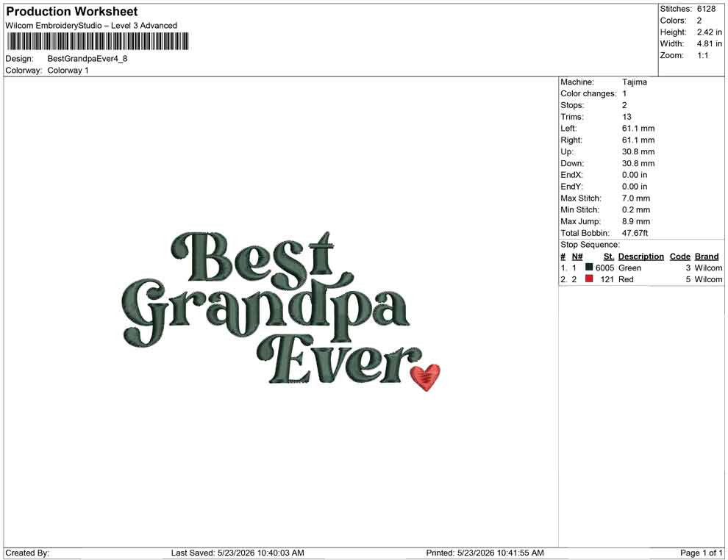
Task: Click the stitches count '6128'
Action: pyautogui.click(x=706, y=9)
